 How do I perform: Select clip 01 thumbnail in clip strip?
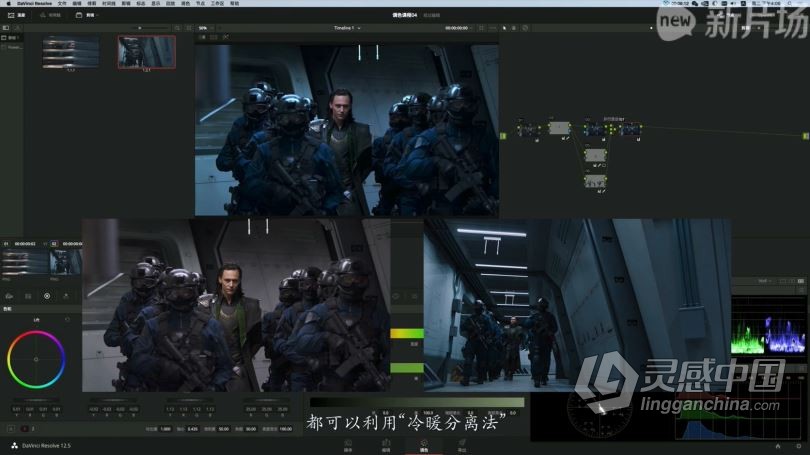pos(24,262)
